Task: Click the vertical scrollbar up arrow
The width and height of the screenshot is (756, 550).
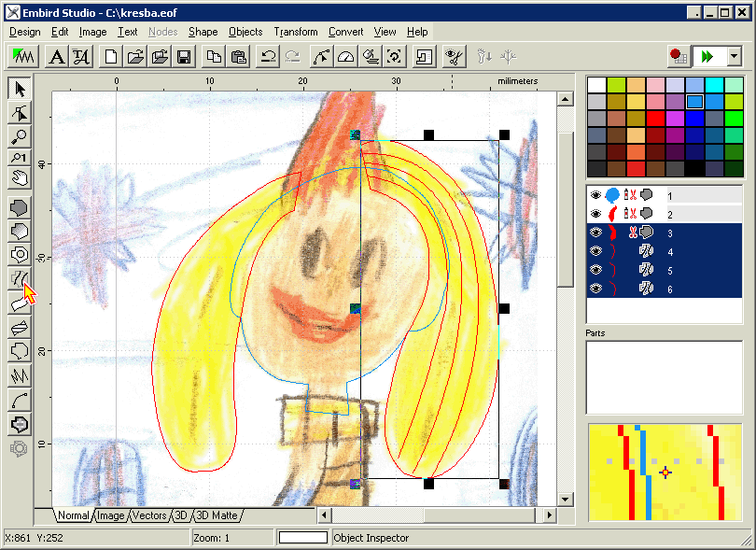Action: point(565,99)
